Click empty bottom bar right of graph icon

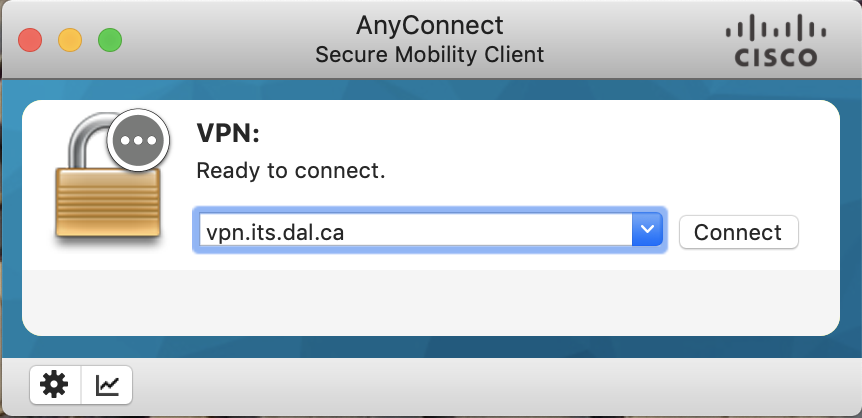[500, 385]
